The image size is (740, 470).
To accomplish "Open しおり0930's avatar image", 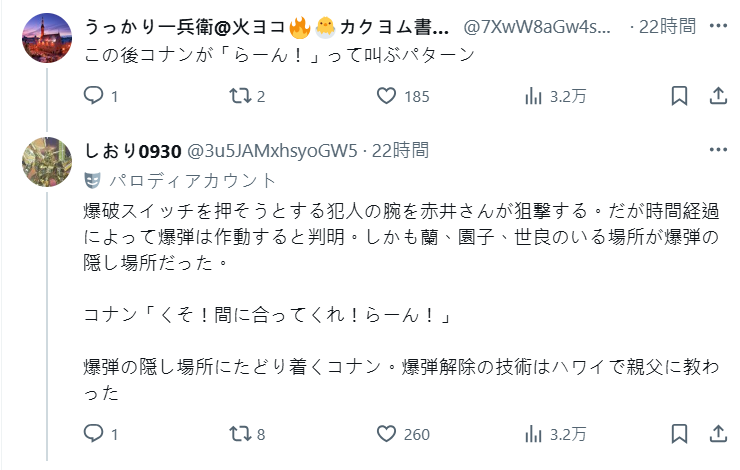I will (x=47, y=162).
